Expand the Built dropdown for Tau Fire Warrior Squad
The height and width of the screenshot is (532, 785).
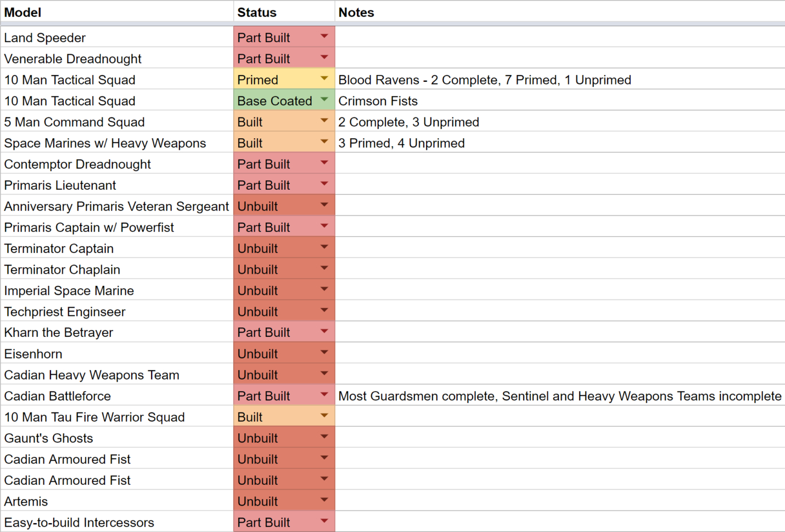pos(324,416)
